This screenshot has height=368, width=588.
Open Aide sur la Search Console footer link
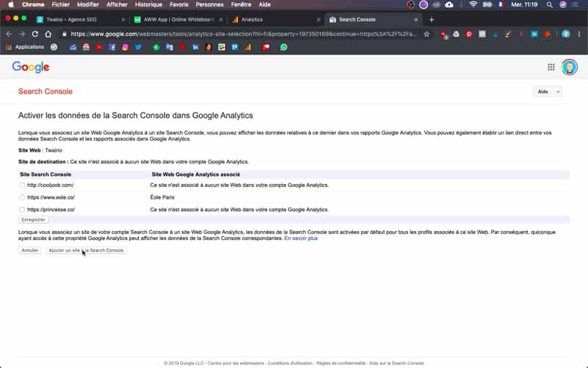pyautogui.click(x=396, y=363)
